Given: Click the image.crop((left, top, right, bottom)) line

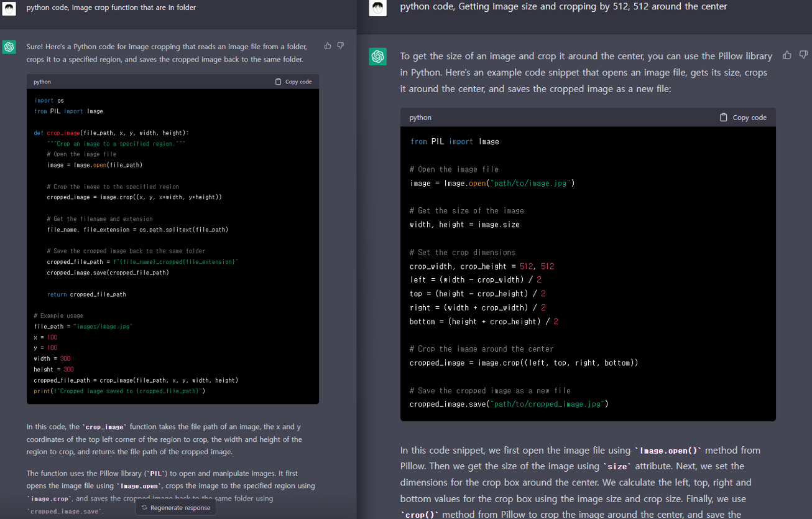Looking at the screenshot, I should point(524,363).
